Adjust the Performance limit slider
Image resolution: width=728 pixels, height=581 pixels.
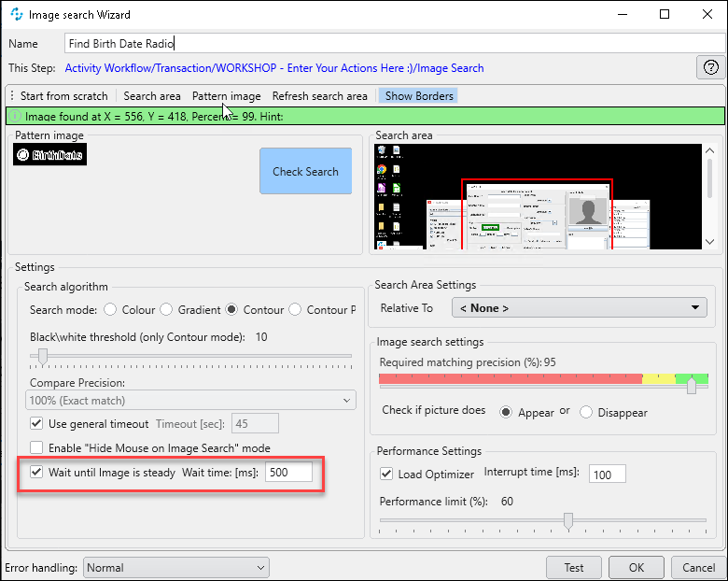pos(567,520)
